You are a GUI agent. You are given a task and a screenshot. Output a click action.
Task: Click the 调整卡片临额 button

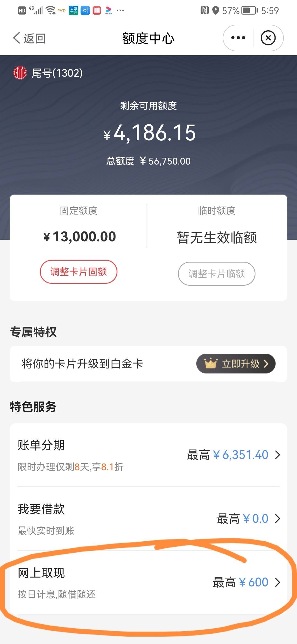217,274
